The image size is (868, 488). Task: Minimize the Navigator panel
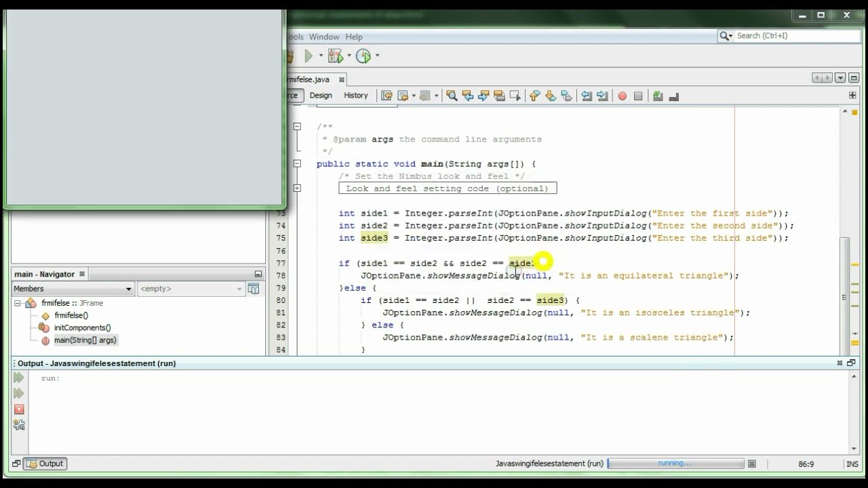coord(258,274)
